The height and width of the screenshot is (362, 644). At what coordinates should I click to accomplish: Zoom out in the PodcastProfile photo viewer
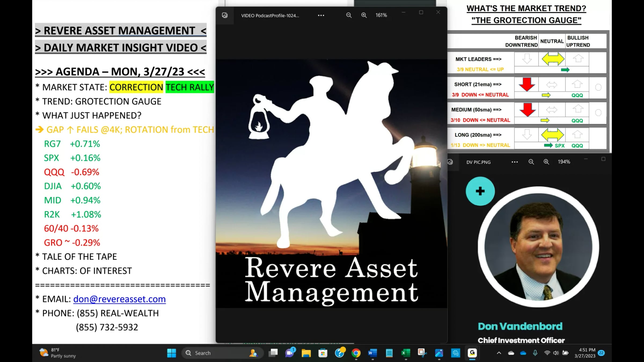click(x=349, y=15)
